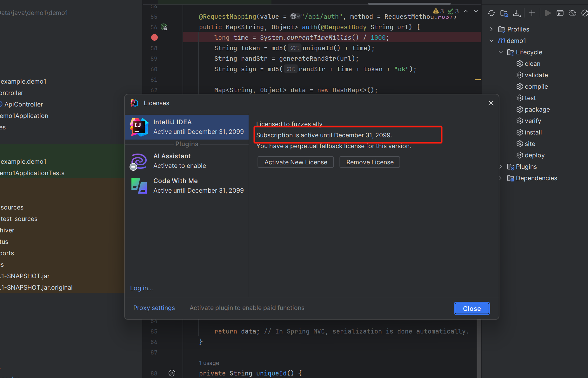Click the warnings count indicator in editor

tap(438, 11)
